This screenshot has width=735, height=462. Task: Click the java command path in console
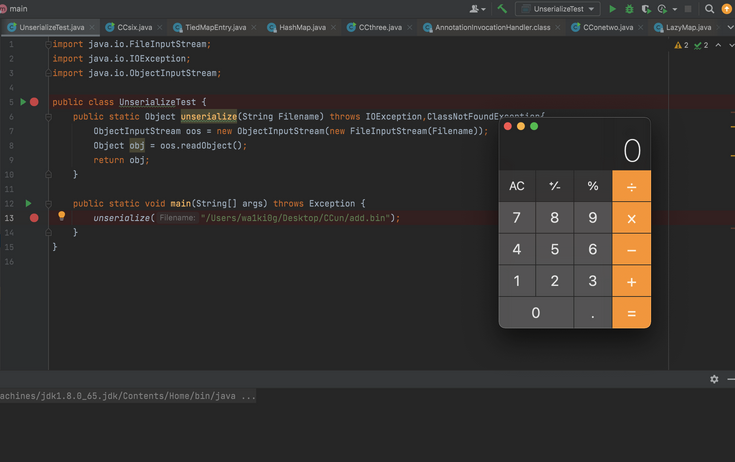click(x=128, y=396)
